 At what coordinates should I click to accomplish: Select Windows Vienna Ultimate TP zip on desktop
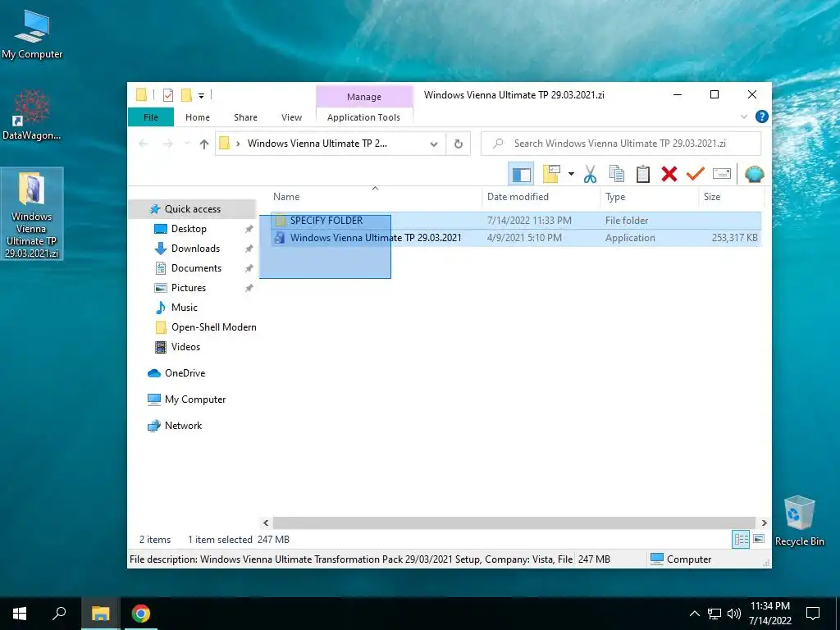point(32,213)
